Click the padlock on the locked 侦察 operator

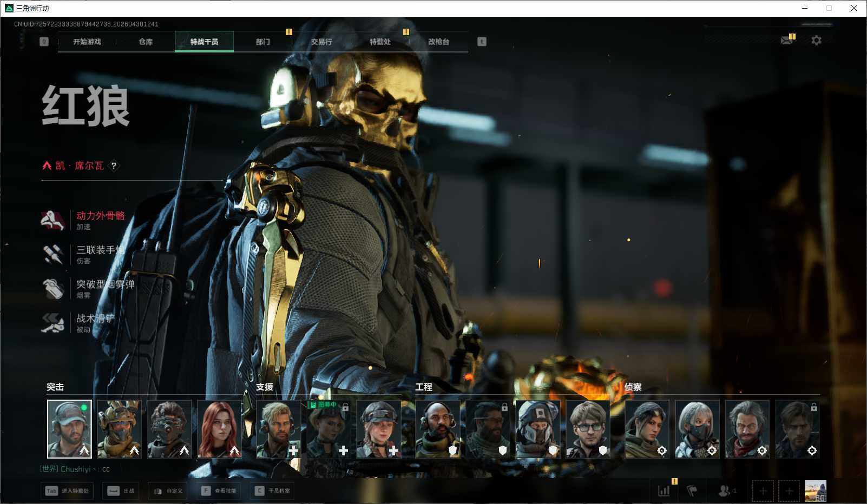[813, 407]
